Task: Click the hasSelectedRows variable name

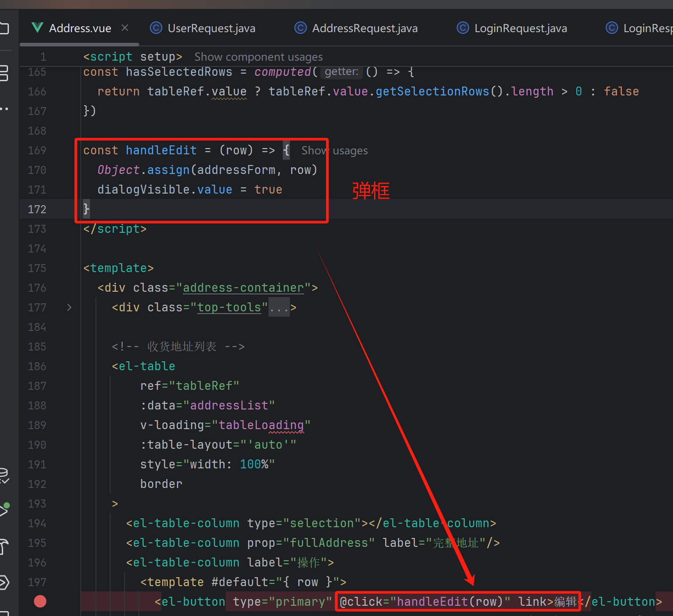Action: [179, 72]
